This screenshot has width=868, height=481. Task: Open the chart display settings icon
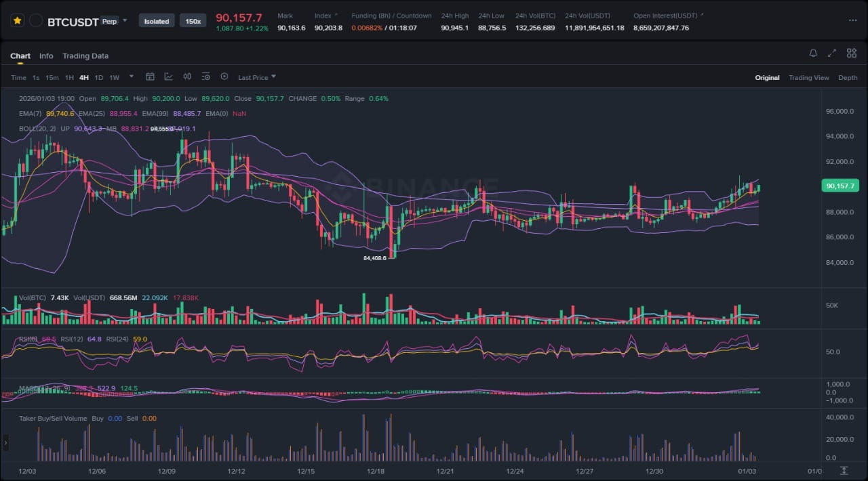(205, 77)
